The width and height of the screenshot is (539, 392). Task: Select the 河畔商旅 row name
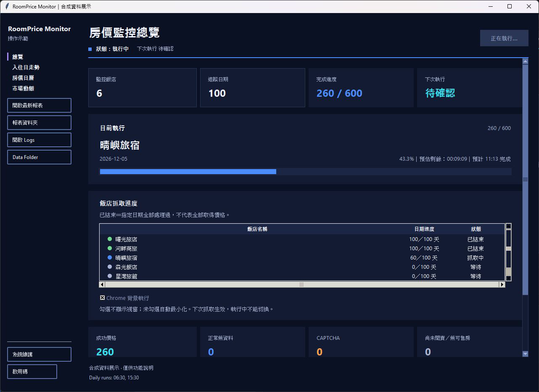pyautogui.click(x=126, y=249)
